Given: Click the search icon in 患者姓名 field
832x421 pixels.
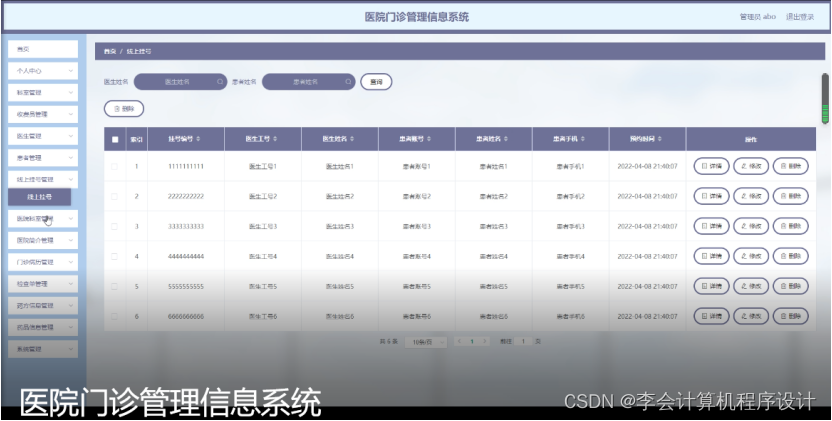Looking at the screenshot, I should pyautogui.click(x=348, y=82).
